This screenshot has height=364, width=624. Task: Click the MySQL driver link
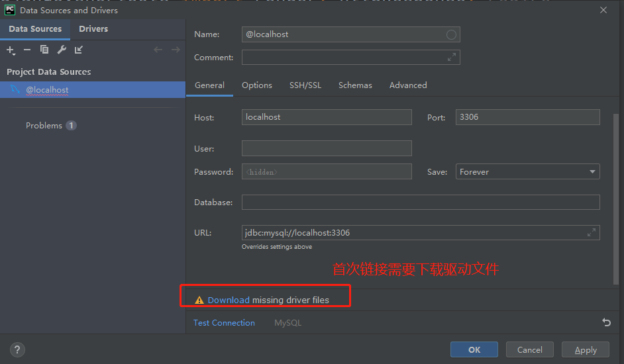287,322
